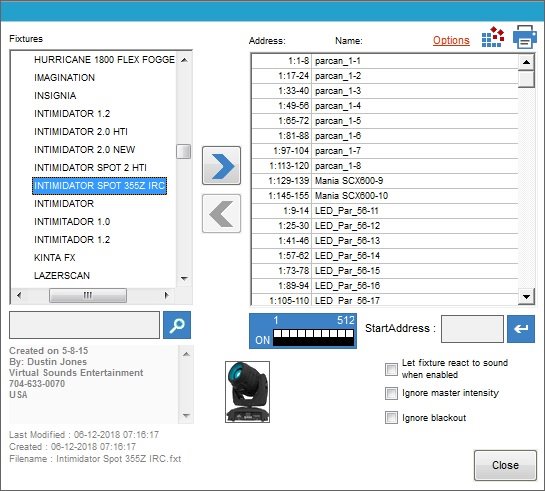Screen dimensions: 545x491
Task: Close the fixture dialog
Action: [505, 465]
